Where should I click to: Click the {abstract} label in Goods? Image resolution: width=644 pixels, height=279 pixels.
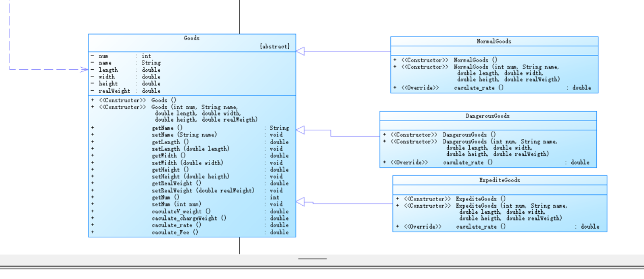[274, 46]
